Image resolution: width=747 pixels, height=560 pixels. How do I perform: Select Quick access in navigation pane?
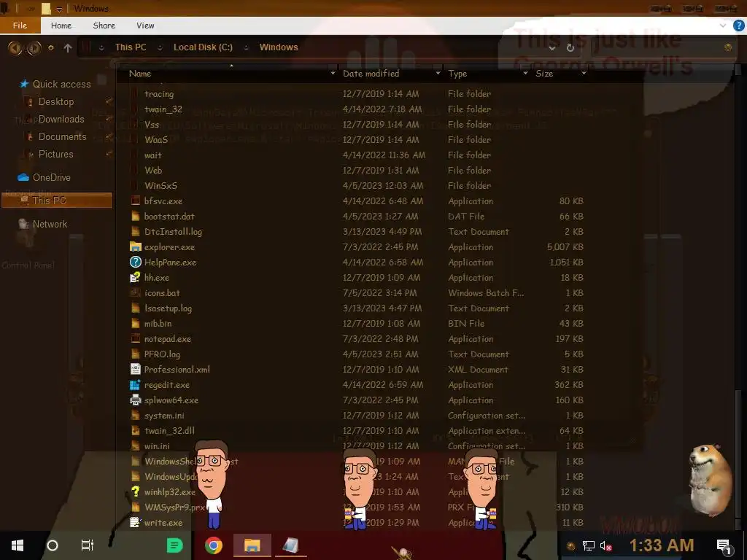tap(61, 84)
